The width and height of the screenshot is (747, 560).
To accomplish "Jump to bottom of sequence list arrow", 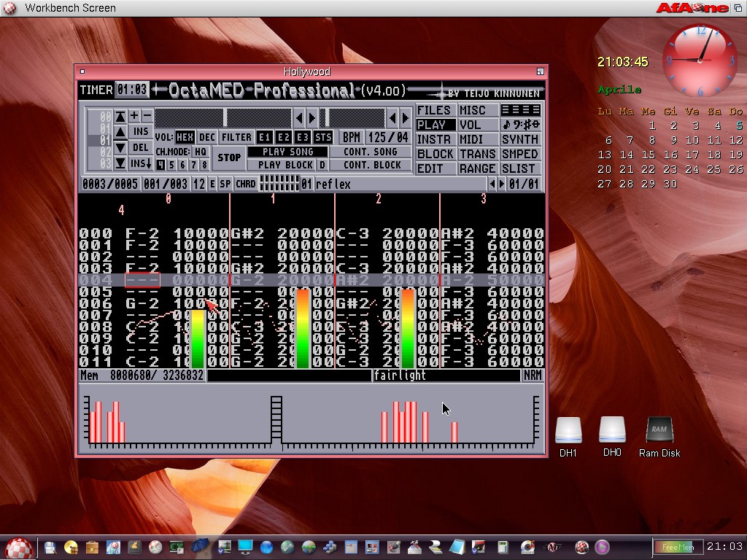I will [x=120, y=163].
